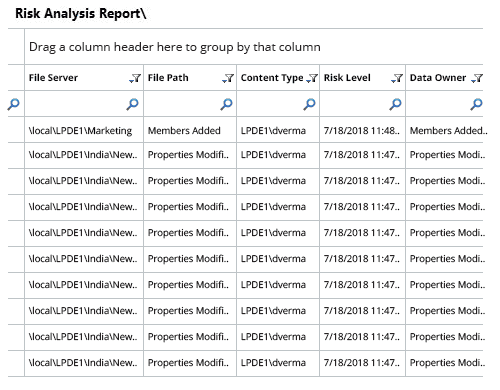
Task: Click search magnifier in Risk Level filter row
Action: (395, 104)
